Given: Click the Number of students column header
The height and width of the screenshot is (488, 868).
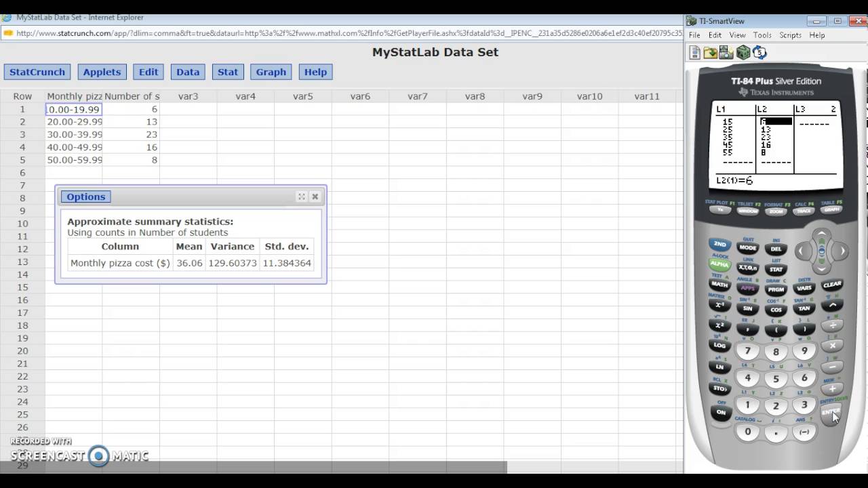Looking at the screenshot, I should coord(132,96).
